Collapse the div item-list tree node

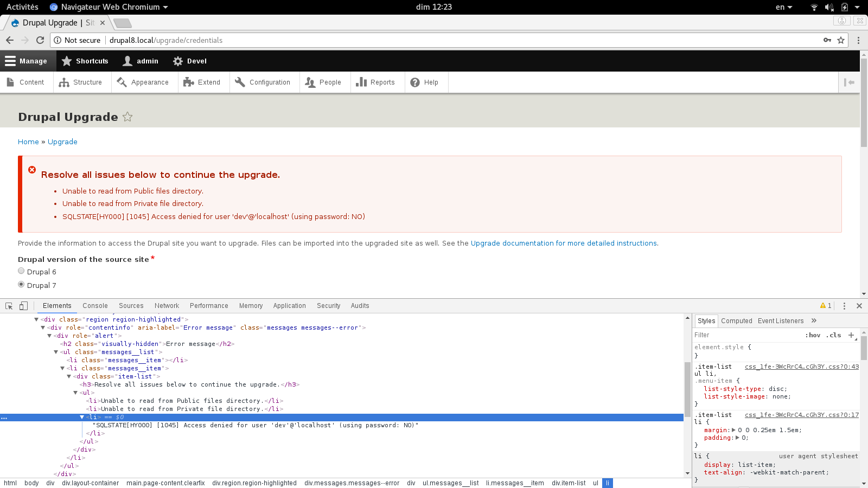point(69,376)
